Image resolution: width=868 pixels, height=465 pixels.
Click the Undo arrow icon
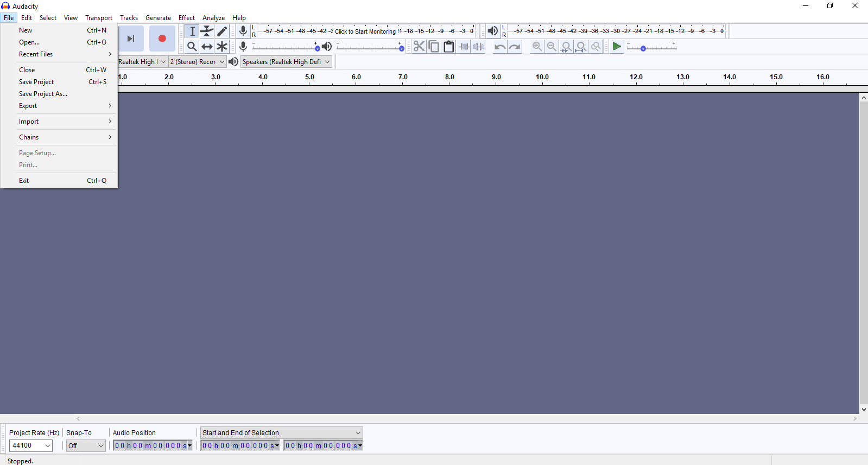pos(500,47)
